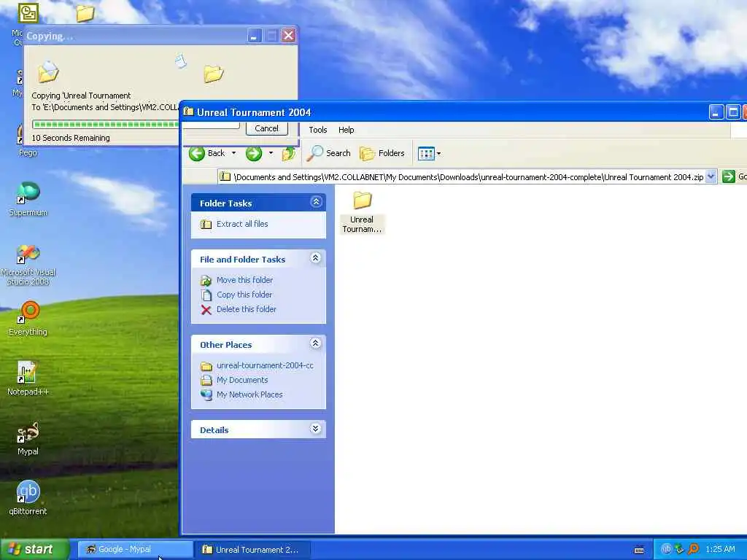This screenshot has width=747, height=560.
Task: Click the Copying dialog title bar text
Action: pos(50,36)
